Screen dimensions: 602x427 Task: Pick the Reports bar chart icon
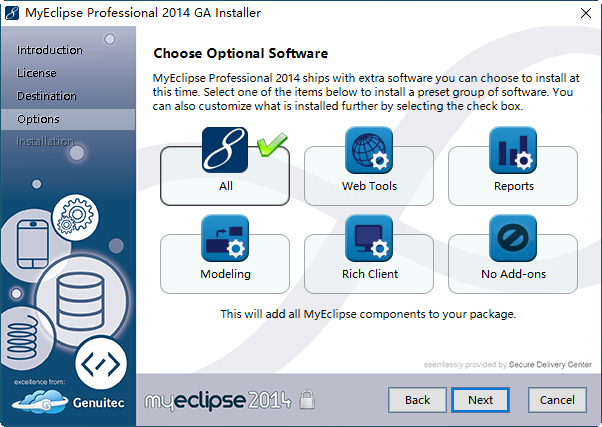pyautogui.click(x=512, y=152)
